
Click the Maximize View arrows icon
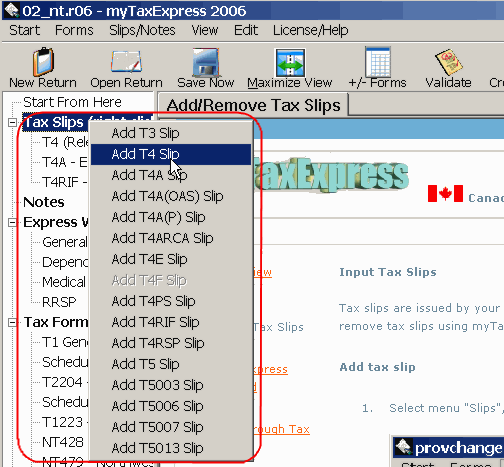pyautogui.click(x=290, y=62)
